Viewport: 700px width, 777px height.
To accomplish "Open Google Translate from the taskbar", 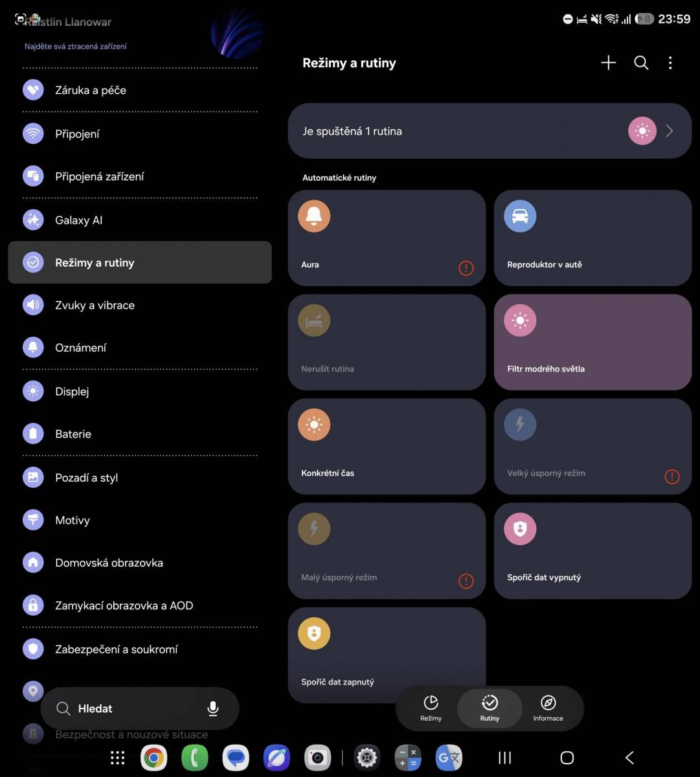I will tap(449, 758).
